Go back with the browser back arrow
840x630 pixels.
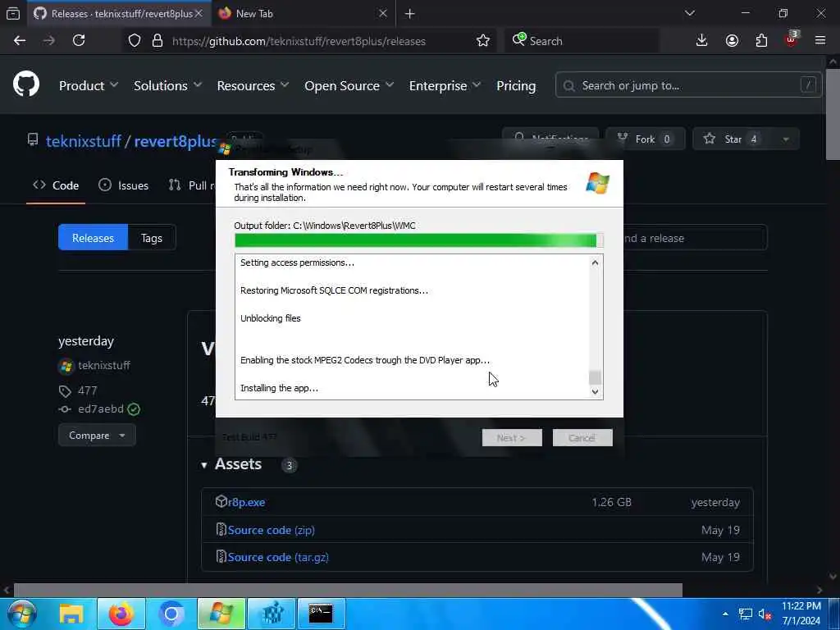[x=20, y=41]
